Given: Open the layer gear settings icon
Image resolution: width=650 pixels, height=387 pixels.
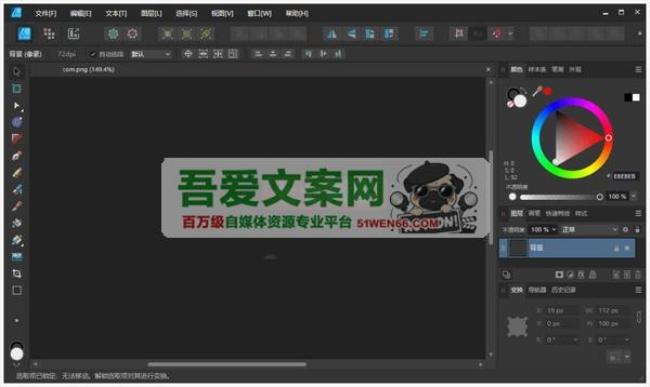Looking at the screenshot, I should [625, 229].
